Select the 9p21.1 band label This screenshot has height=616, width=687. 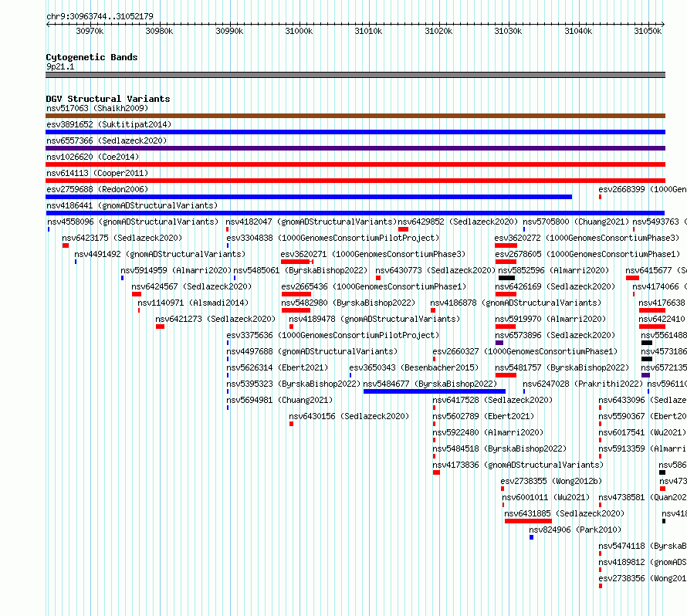pos(60,66)
